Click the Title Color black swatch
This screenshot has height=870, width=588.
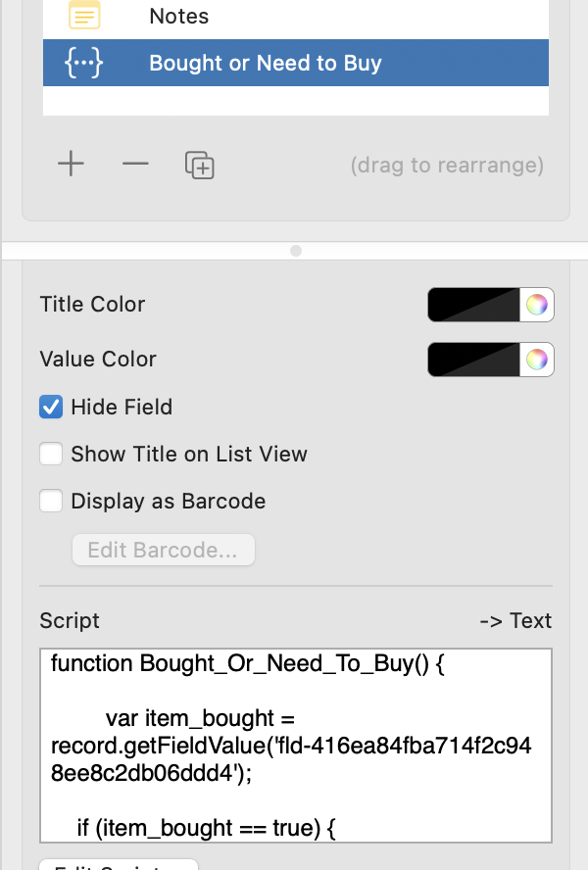[473, 305]
